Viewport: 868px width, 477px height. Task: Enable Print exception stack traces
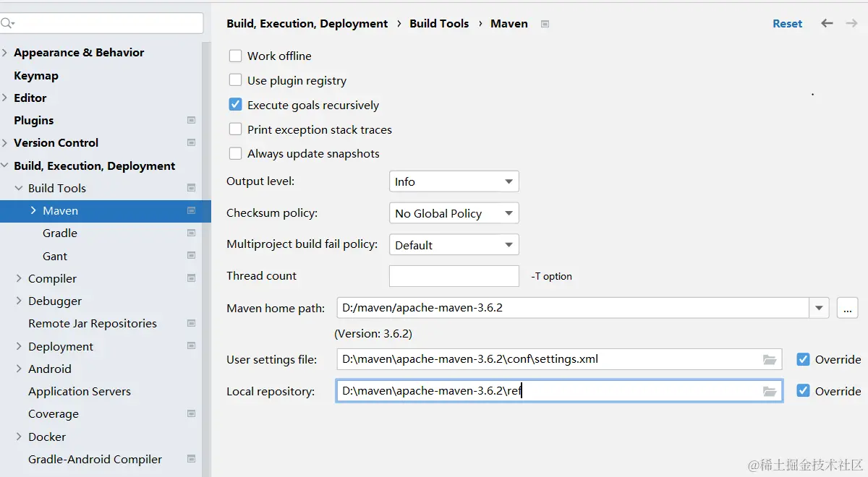(x=235, y=129)
